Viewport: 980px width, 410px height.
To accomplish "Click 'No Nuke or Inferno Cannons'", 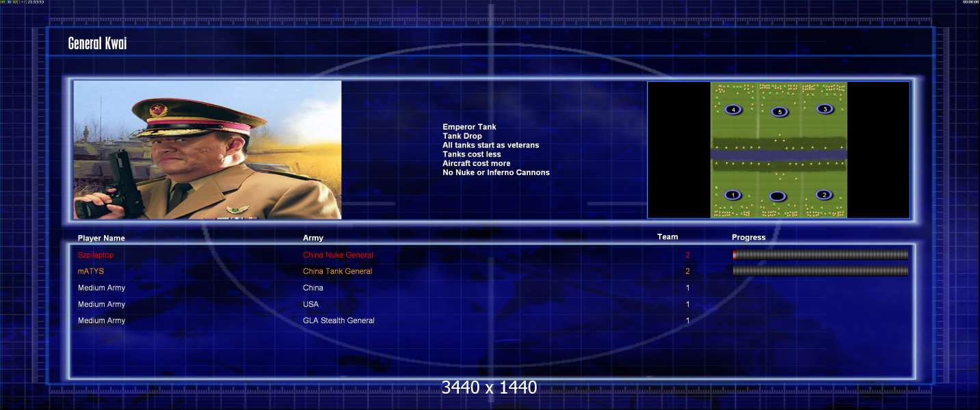I will tap(496, 172).
